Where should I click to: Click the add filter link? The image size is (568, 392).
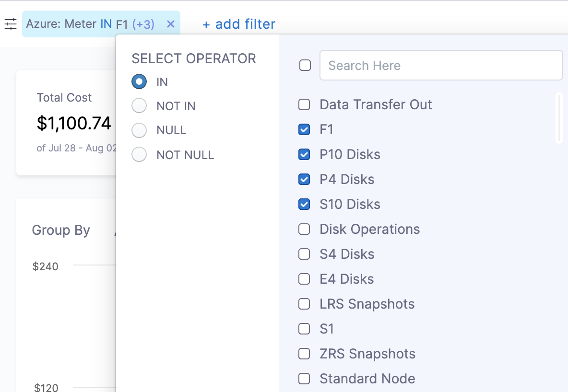239,24
